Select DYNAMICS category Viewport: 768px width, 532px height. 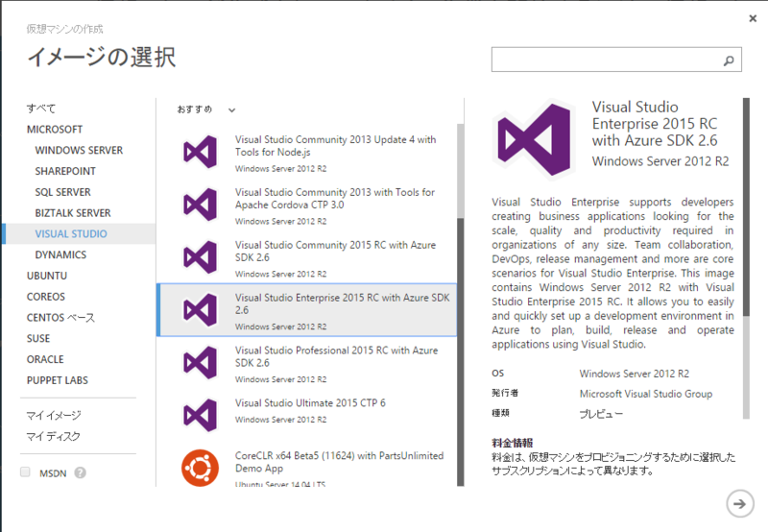pyautogui.click(x=60, y=254)
